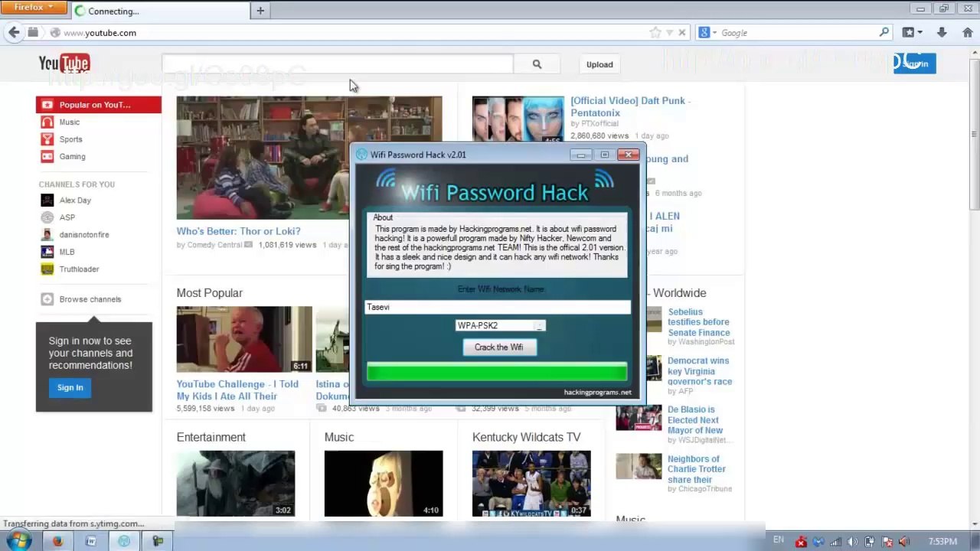Click the green progress bar in Wifi Password Hack
Image resolution: width=980 pixels, height=551 pixels.
[497, 372]
